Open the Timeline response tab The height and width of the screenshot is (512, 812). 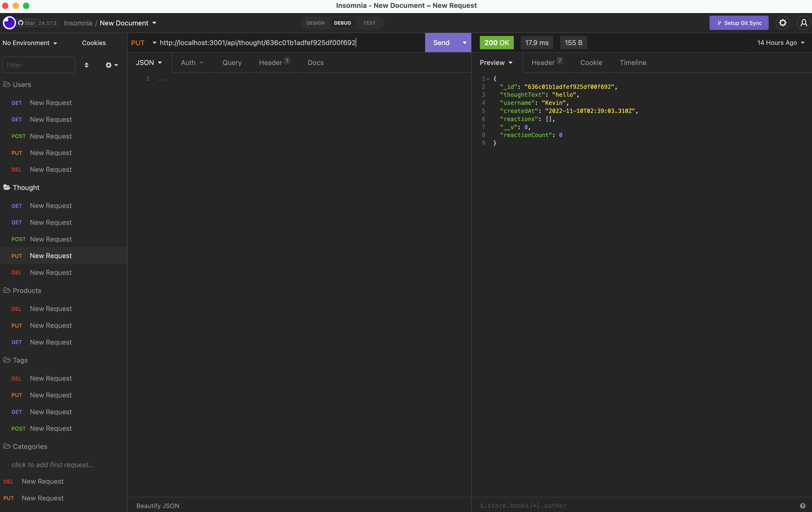coord(633,62)
